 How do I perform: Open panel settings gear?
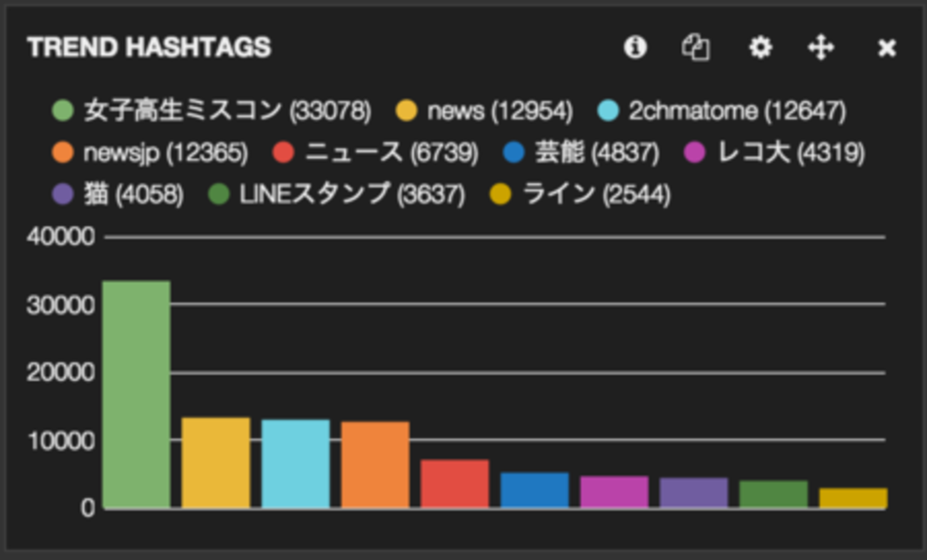coord(760,48)
